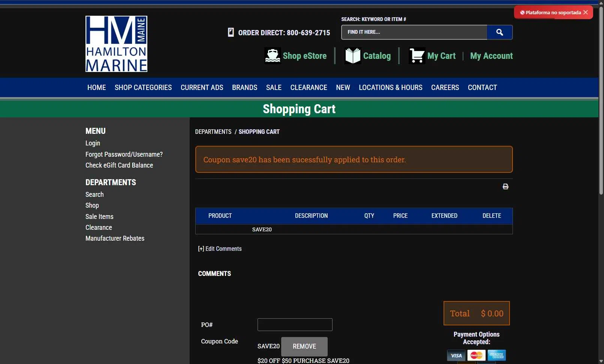604x364 pixels.
Task: Click the print page icon
Action: pyautogui.click(x=505, y=186)
